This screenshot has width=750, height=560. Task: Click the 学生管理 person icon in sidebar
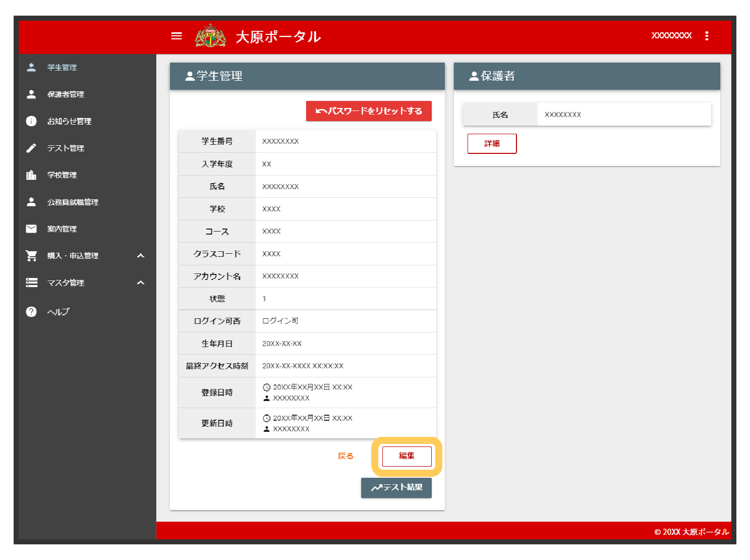(x=31, y=67)
